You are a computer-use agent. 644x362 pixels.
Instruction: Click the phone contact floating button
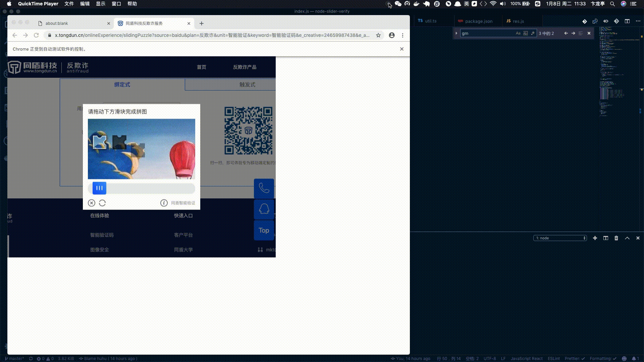[264, 188]
